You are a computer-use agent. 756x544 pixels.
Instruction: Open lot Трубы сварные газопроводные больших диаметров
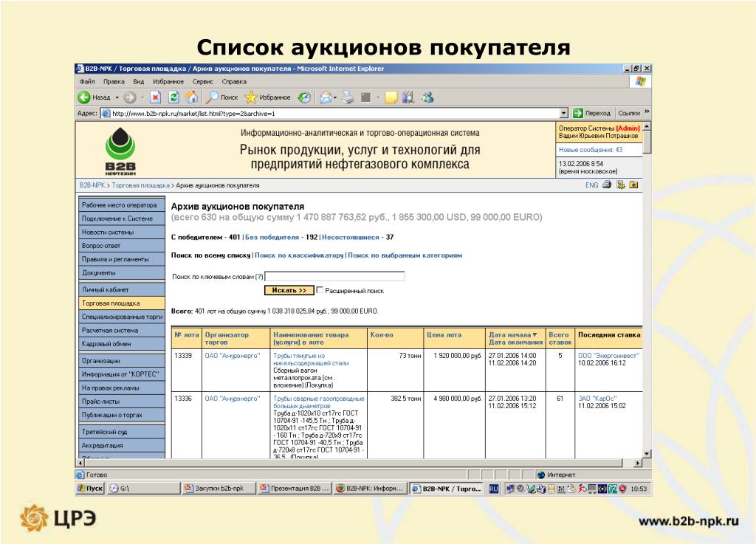click(319, 402)
